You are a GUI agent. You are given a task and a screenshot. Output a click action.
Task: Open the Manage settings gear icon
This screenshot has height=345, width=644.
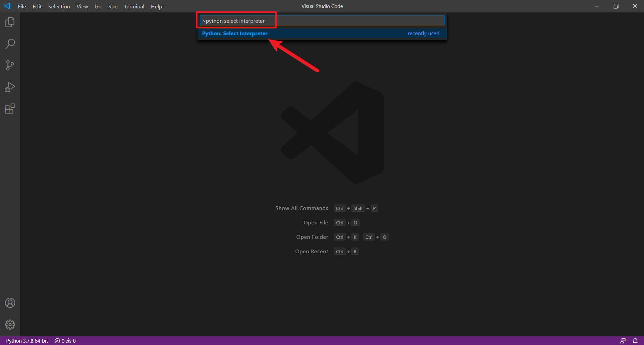(10, 324)
